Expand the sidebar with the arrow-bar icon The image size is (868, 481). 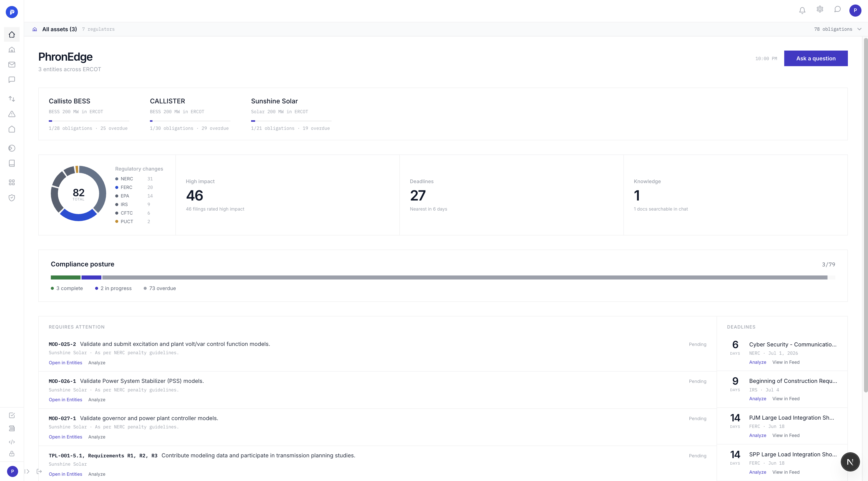pos(27,471)
